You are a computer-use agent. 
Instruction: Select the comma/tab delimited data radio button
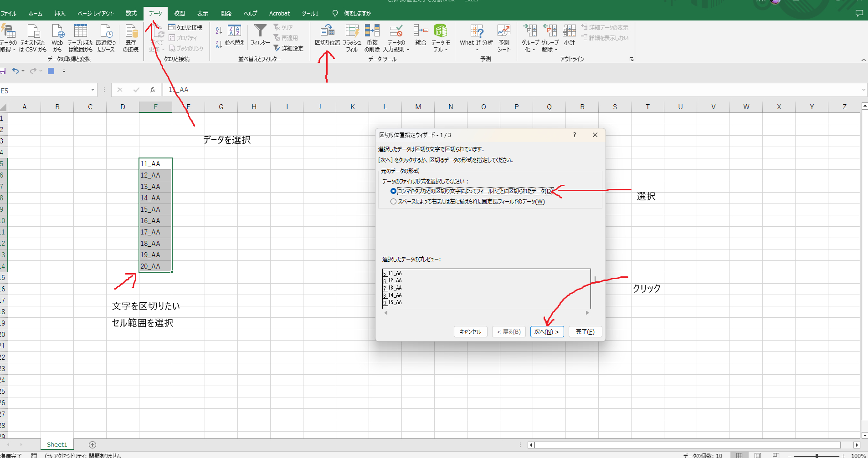[x=394, y=191]
